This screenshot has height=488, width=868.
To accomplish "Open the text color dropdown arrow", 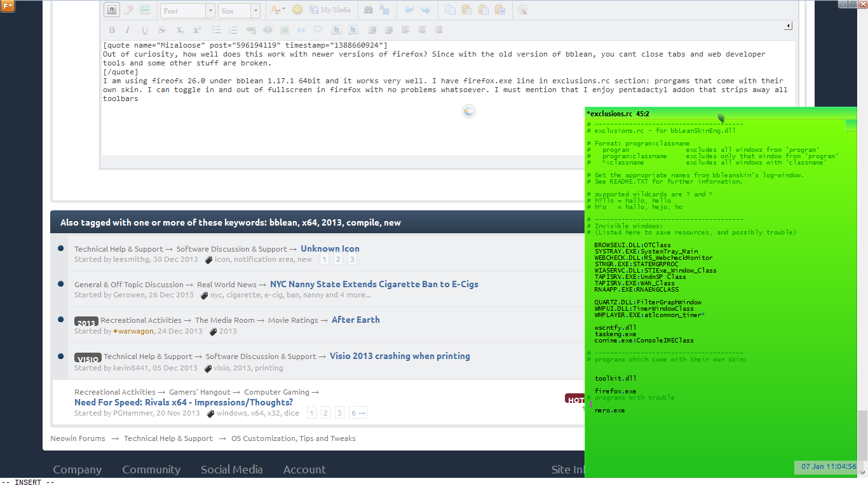I will (283, 10).
